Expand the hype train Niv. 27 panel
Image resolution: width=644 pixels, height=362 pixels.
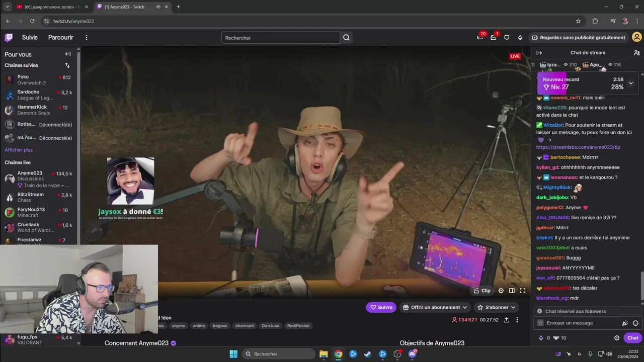click(x=630, y=83)
